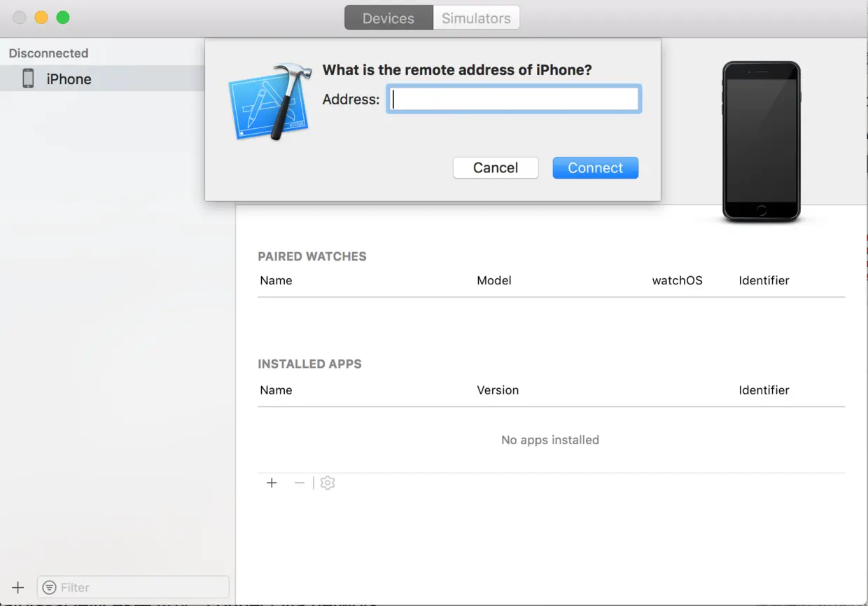Screen dimensions: 868x606
Task: Cancel the remote address dialog
Action: click(x=496, y=167)
